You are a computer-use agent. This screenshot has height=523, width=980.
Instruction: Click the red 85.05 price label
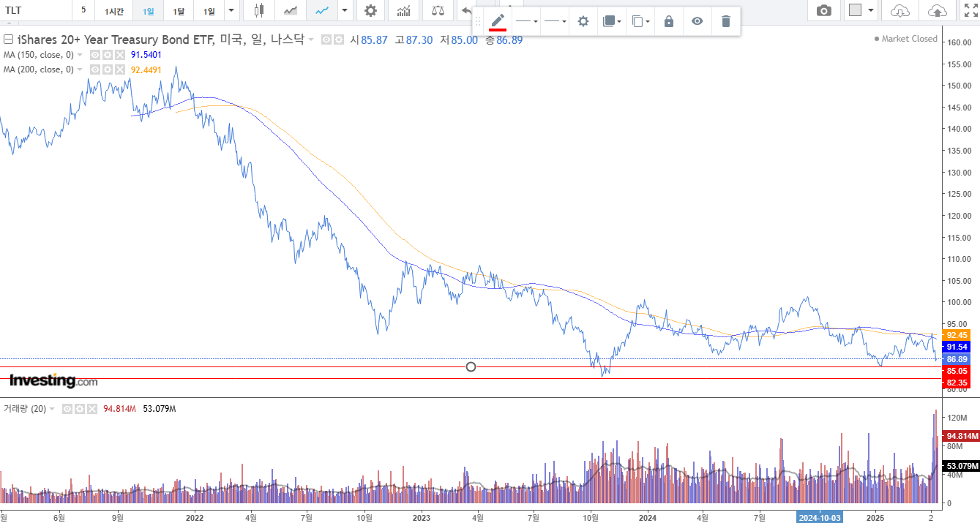957,371
